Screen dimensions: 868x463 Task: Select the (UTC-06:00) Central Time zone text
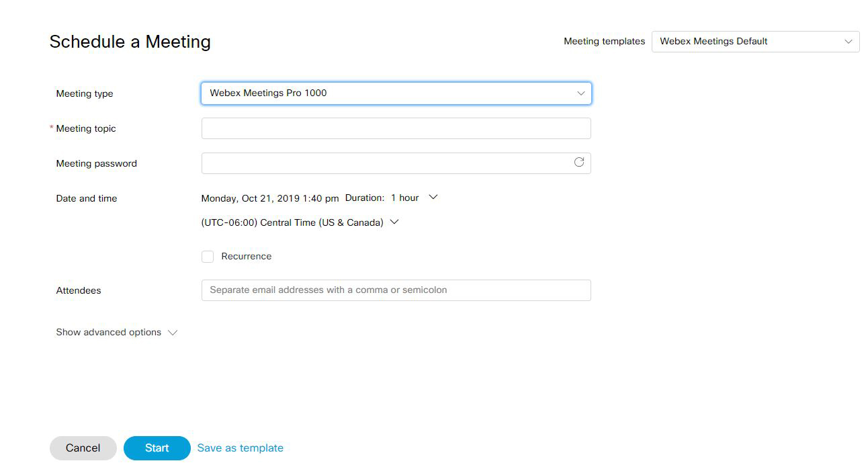(x=292, y=222)
